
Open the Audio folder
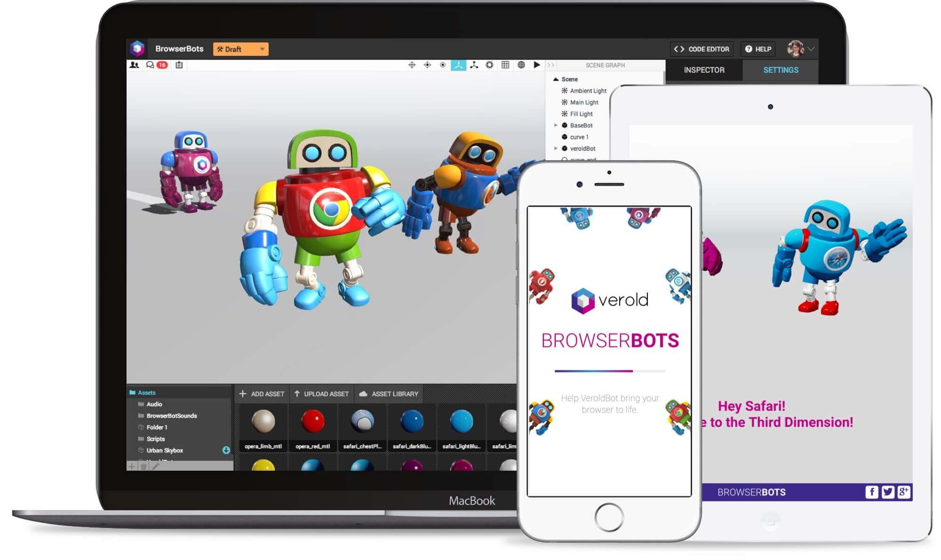point(150,404)
